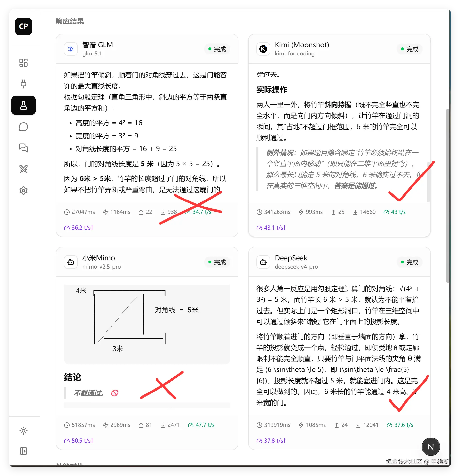Click the 1164ms first-token latency value
Image resolution: width=460 pixels, height=476 pixels.
point(120,212)
